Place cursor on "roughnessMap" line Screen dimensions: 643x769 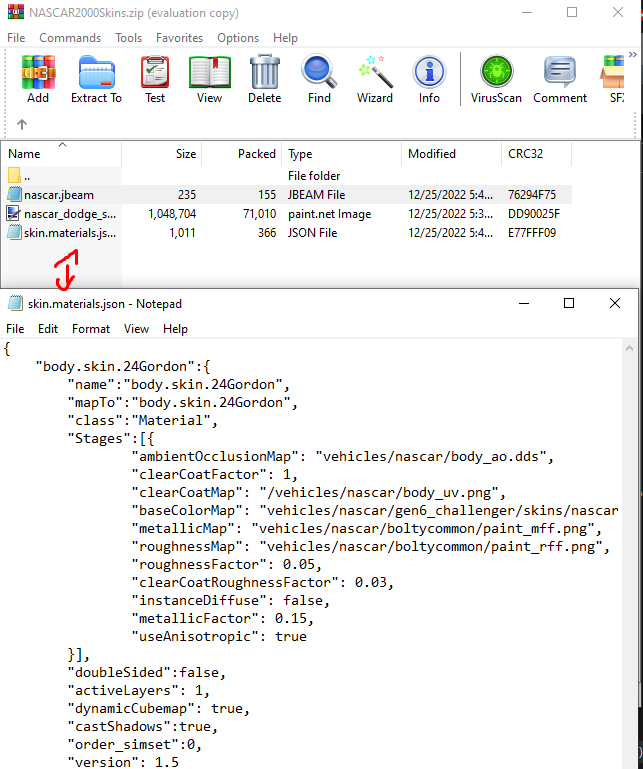[371, 547]
